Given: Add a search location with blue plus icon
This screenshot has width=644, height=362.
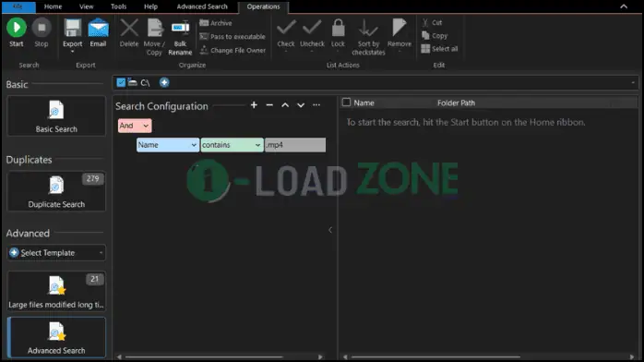Looking at the screenshot, I should (x=164, y=82).
